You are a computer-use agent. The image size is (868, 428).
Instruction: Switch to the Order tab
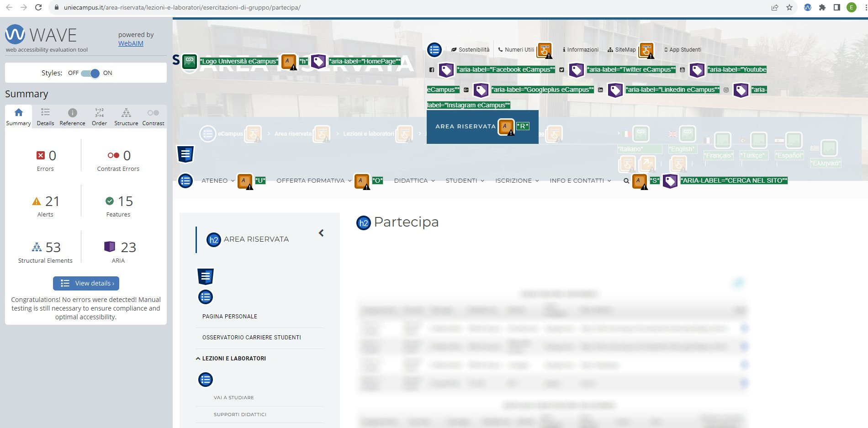point(99,117)
